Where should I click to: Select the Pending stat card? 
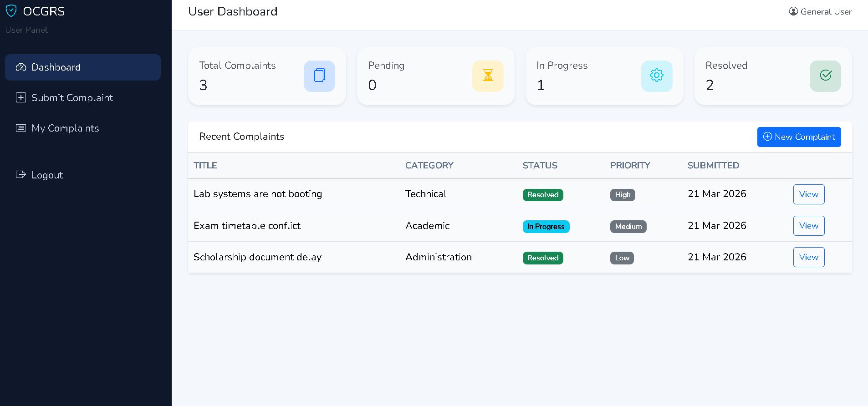(x=436, y=76)
